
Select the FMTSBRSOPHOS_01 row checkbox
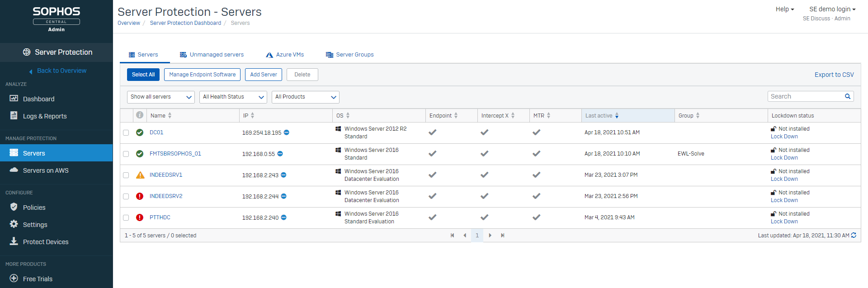click(126, 154)
